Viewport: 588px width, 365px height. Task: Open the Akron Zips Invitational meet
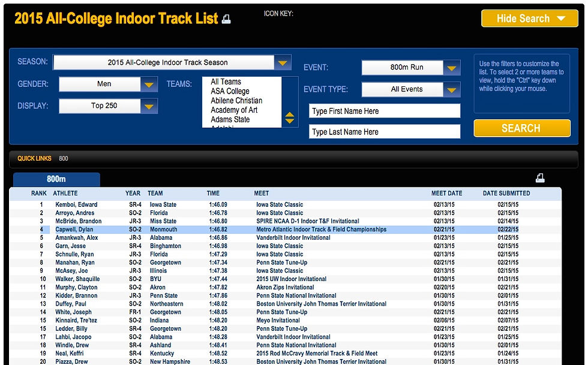coord(285,287)
